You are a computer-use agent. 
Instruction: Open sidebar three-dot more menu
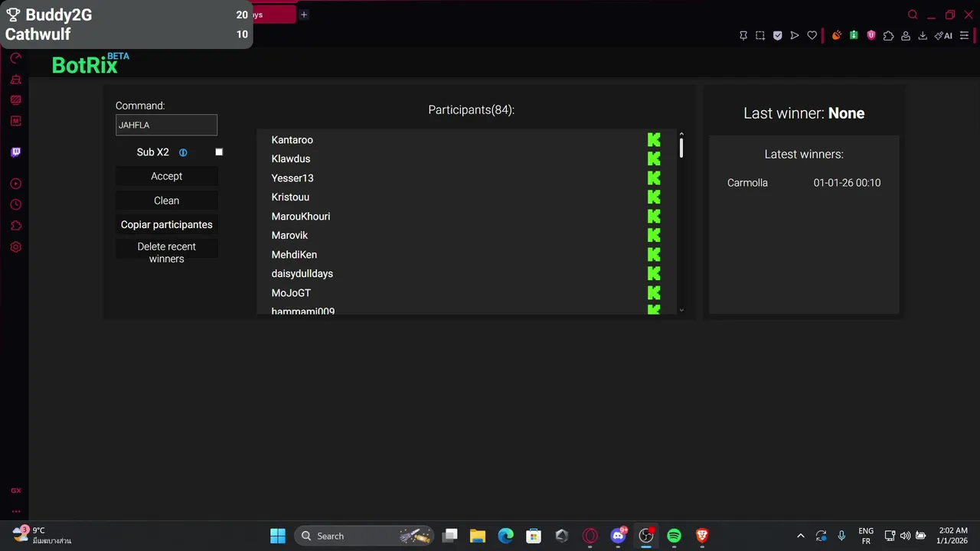[x=15, y=511]
